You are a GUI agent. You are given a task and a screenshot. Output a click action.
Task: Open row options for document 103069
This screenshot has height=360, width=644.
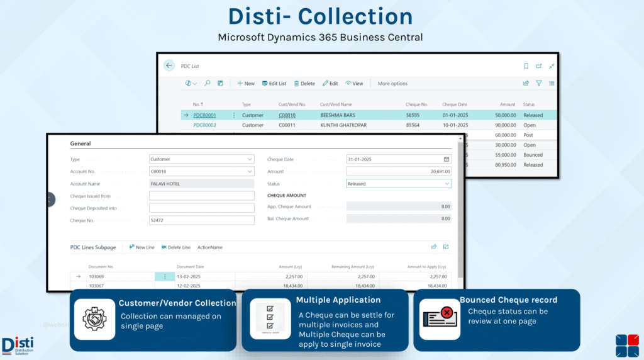tap(165, 276)
